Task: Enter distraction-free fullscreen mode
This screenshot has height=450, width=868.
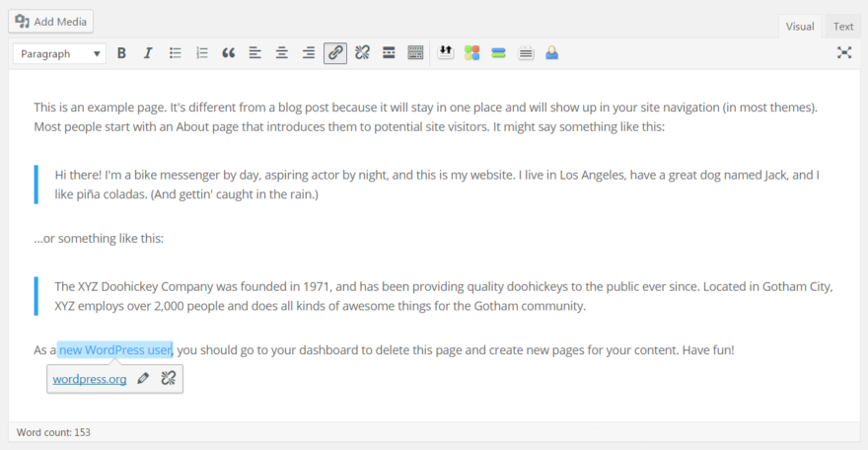Action: pyautogui.click(x=844, y=52)
